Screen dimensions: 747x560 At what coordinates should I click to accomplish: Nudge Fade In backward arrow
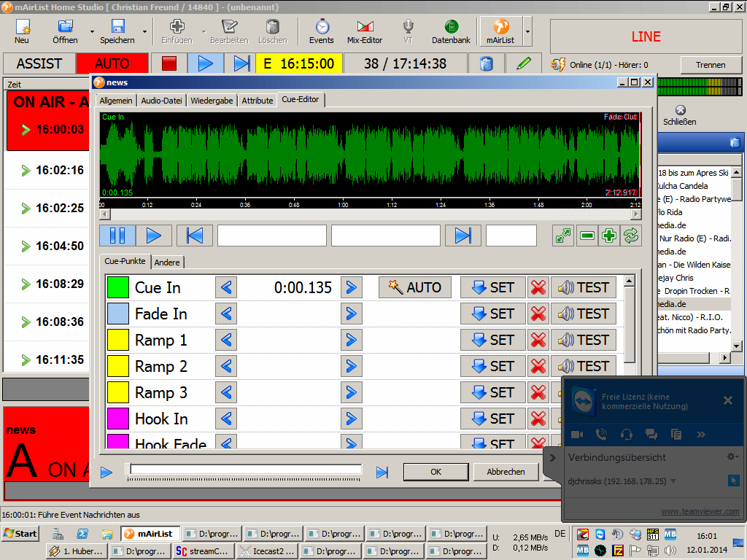[226, 314]
